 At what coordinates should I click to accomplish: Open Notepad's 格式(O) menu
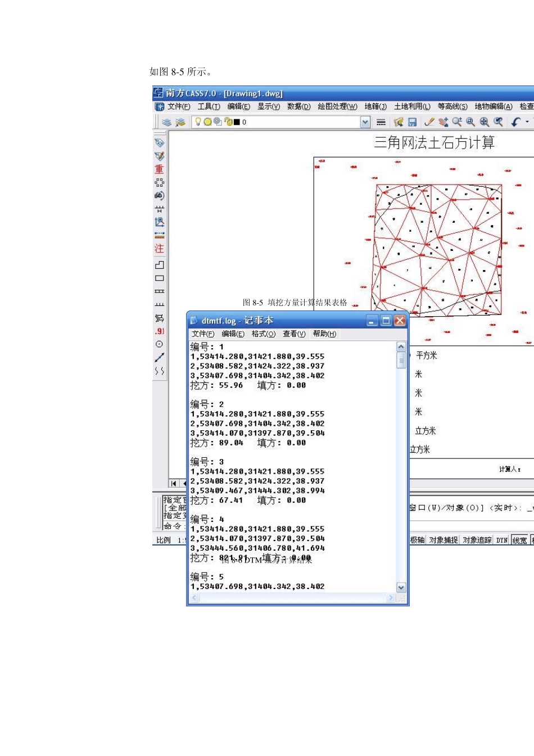tap(263, 334)
